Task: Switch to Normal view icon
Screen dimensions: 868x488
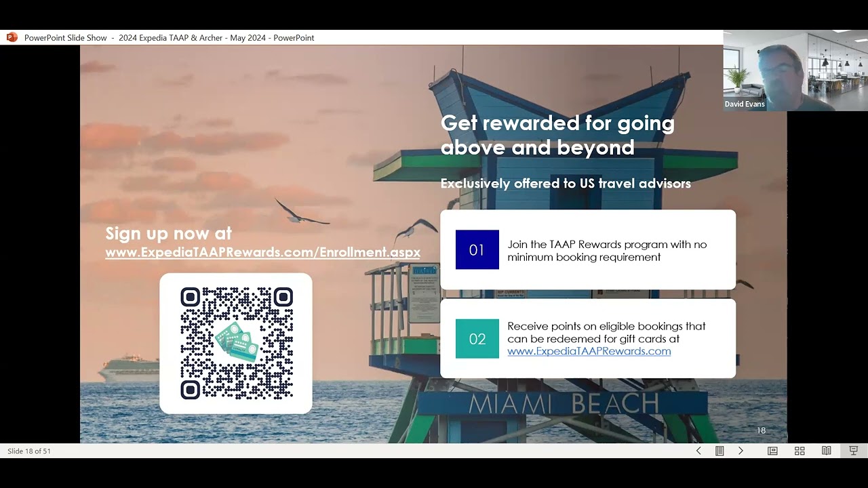Action: [x=772, y=451]
